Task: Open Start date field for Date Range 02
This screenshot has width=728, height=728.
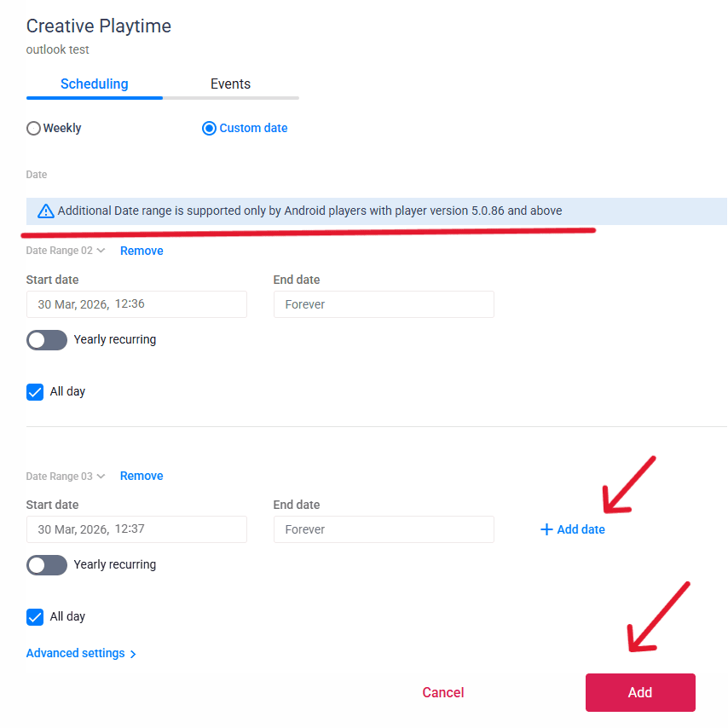Action: pos(136,304)
